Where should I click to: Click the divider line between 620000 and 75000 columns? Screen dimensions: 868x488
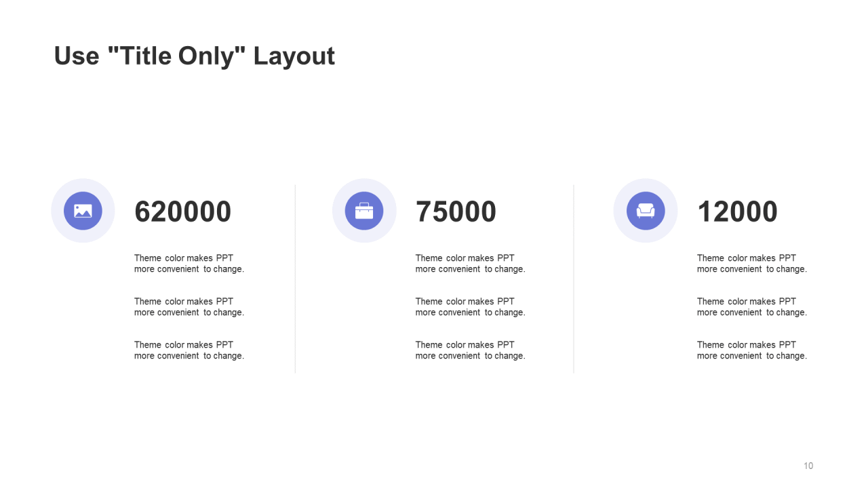295,279
